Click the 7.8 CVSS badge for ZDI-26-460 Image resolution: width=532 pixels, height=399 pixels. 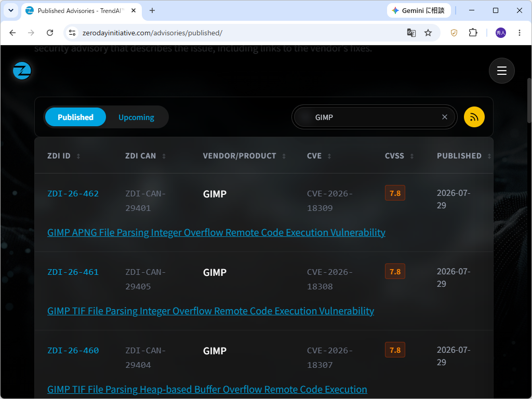coord(395,350)
